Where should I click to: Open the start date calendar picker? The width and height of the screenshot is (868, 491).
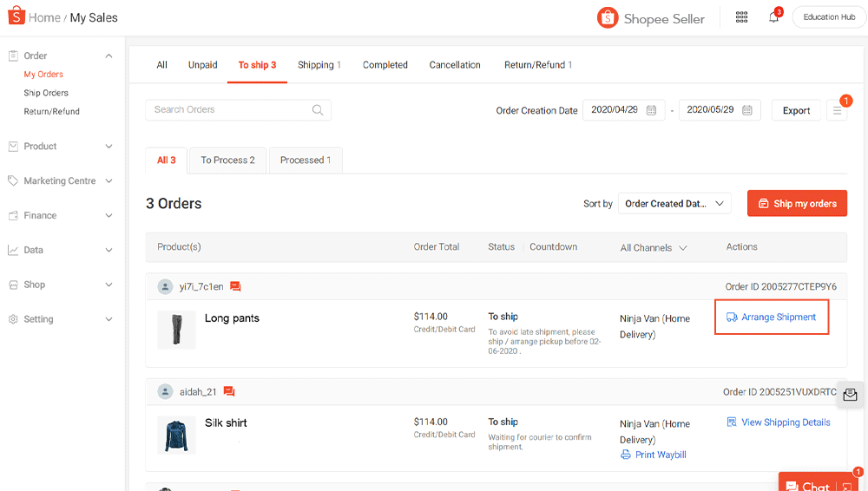[651, 111]
